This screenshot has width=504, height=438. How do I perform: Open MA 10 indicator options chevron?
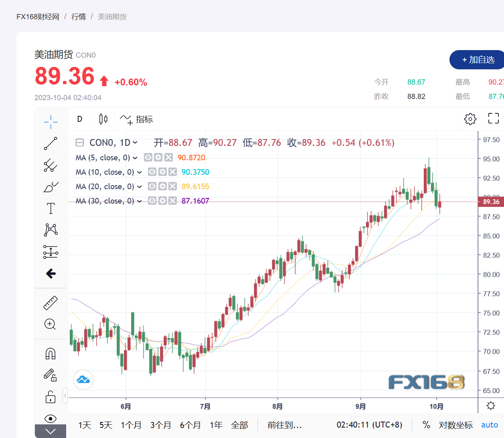click(x=140, y=172)
